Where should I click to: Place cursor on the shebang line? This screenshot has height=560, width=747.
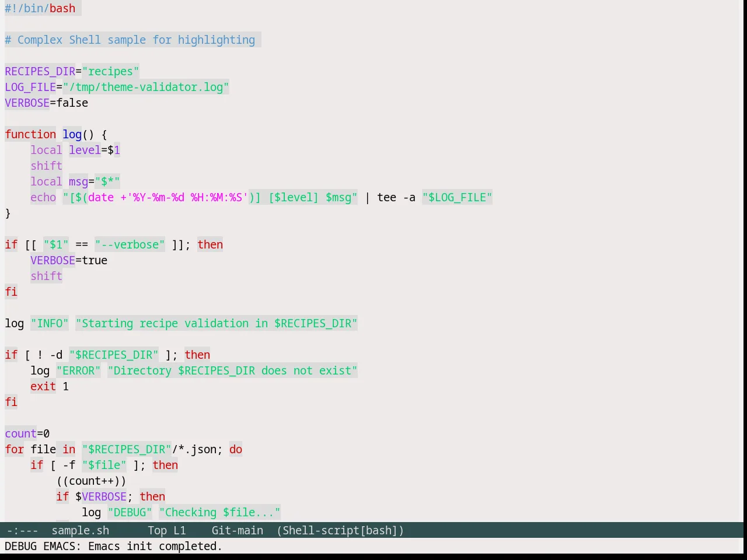(40, 8)
